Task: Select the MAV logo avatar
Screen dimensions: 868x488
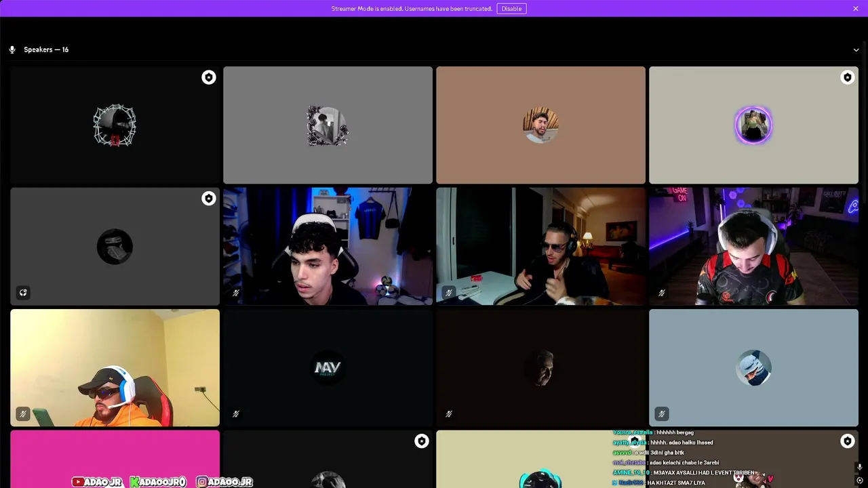Action: coord(328,368)
